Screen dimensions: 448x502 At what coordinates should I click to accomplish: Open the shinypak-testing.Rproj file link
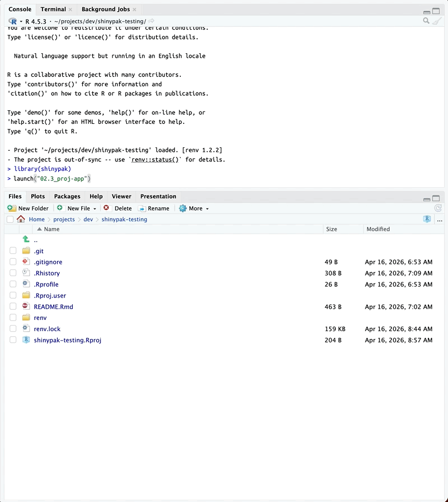tap(67, 340)
